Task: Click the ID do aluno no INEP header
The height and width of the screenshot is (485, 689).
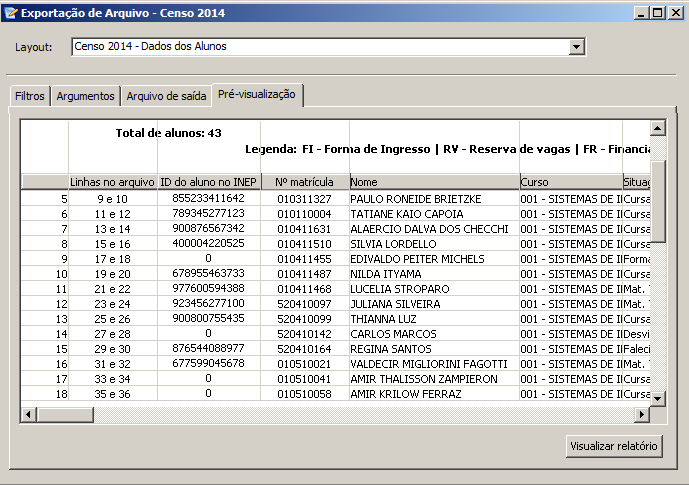Action: [x=208, y=182]
